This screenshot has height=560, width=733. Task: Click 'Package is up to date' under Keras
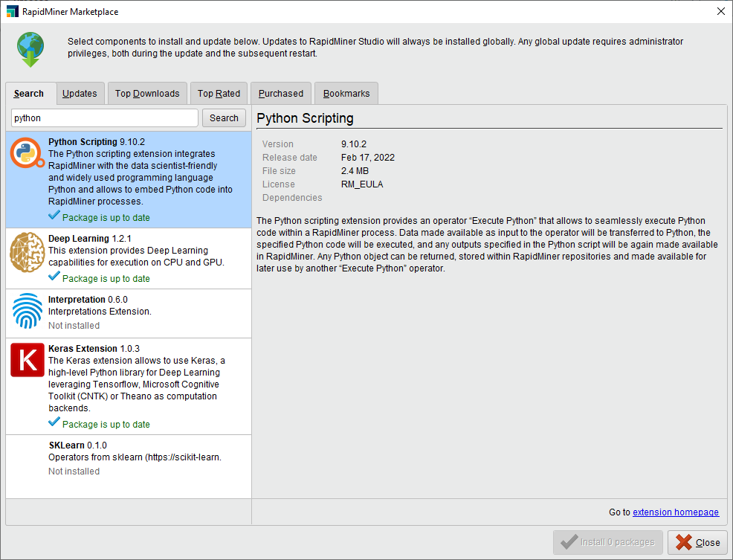[106, 425]
